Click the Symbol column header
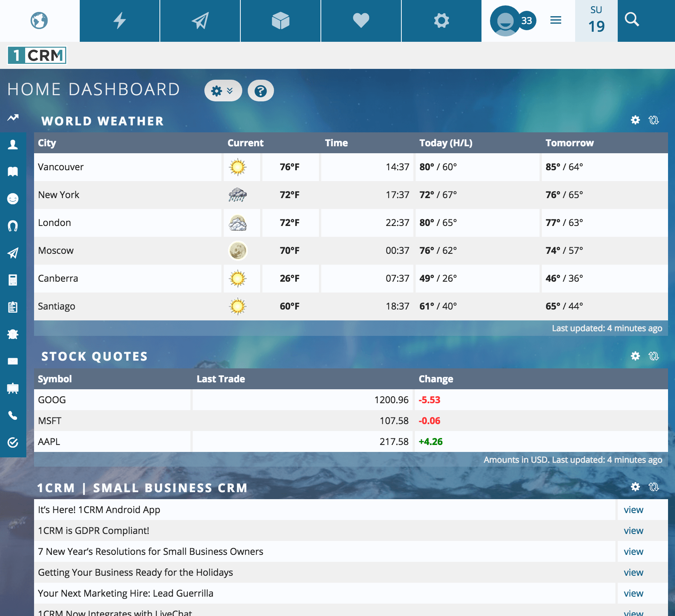Screen dimensions: 675x616 (x=55, y=379)
